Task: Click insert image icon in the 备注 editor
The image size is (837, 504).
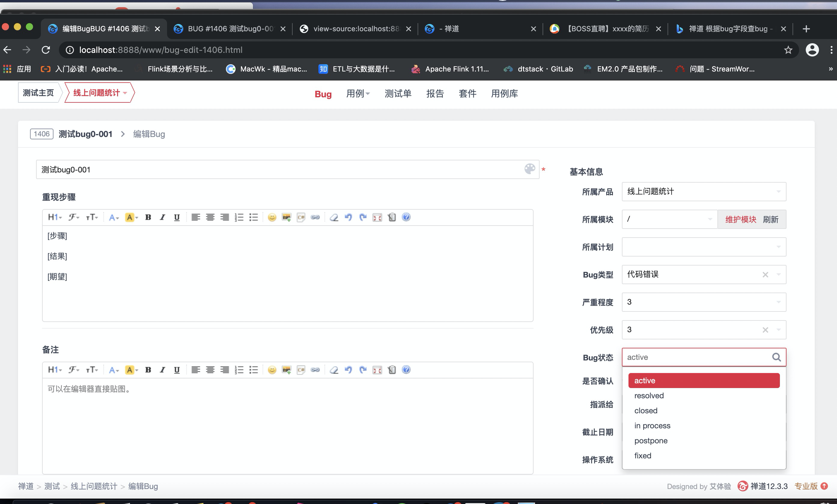Action: [x=286, y=370]
